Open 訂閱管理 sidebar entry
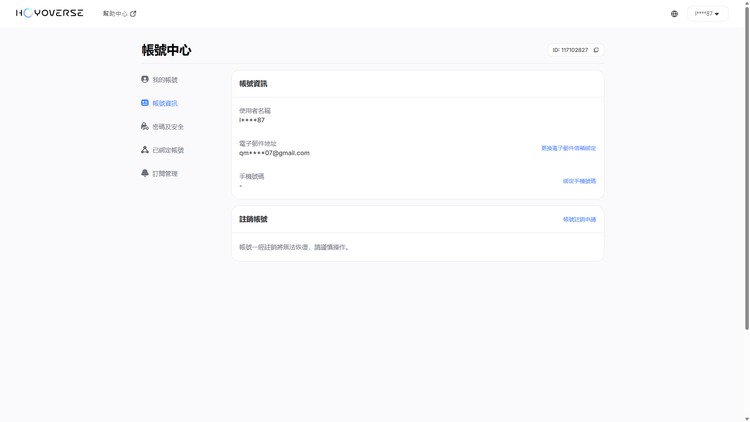Viewport: 750px width, 422px height. 165,174
